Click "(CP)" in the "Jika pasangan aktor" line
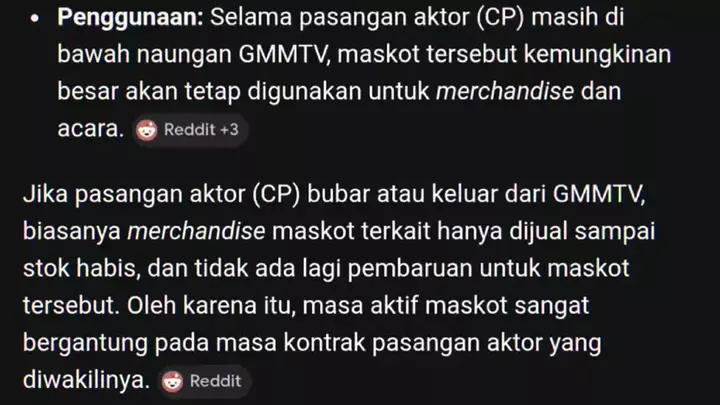Image resolution: width=720 pixels, height=405 pixels. [276, 194]
